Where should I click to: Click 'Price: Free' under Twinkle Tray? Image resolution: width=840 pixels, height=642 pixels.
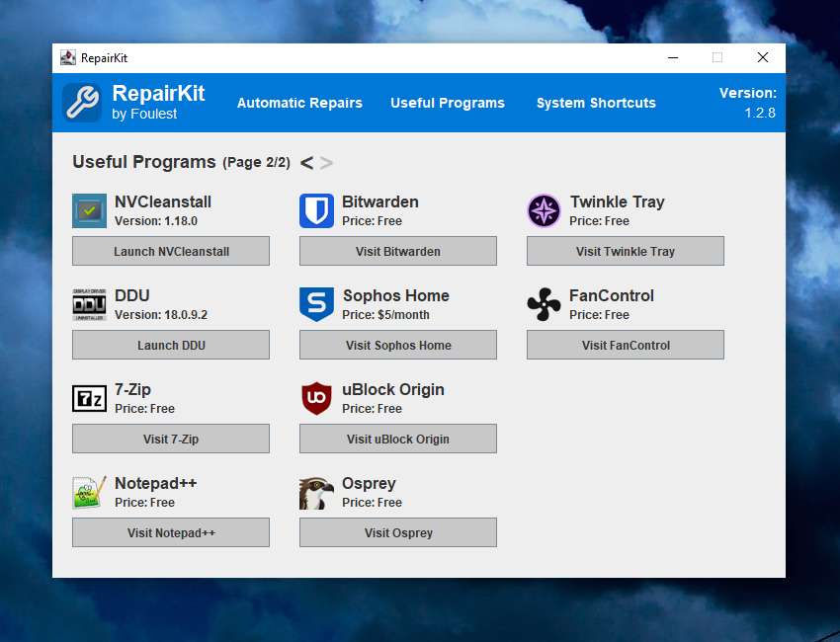[x=600, y=221]
